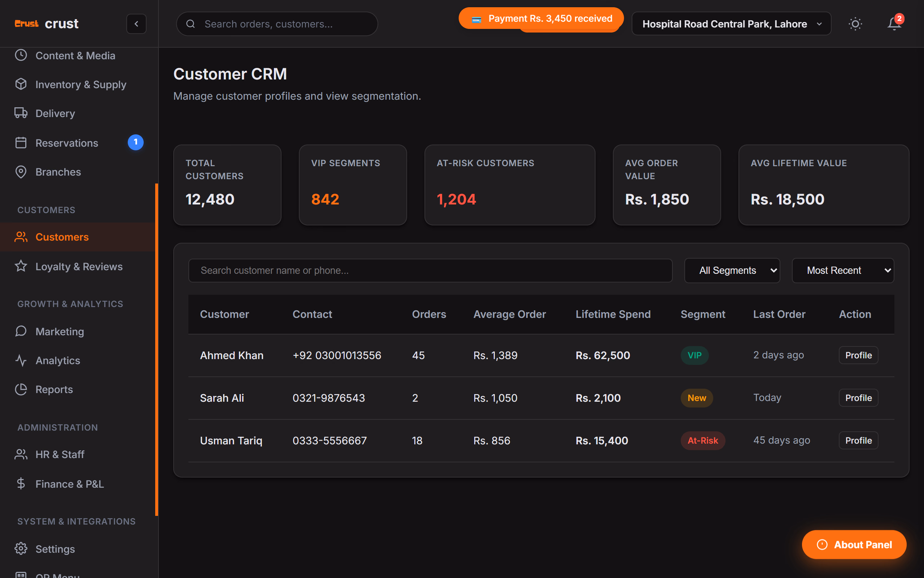
Task: Click the Loyalty & Reviews star icon
Action: coord(21,266)
